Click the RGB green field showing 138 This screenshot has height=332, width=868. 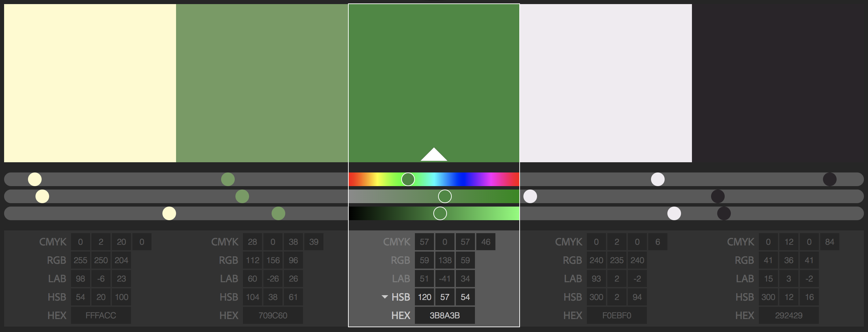pos(445,260)
